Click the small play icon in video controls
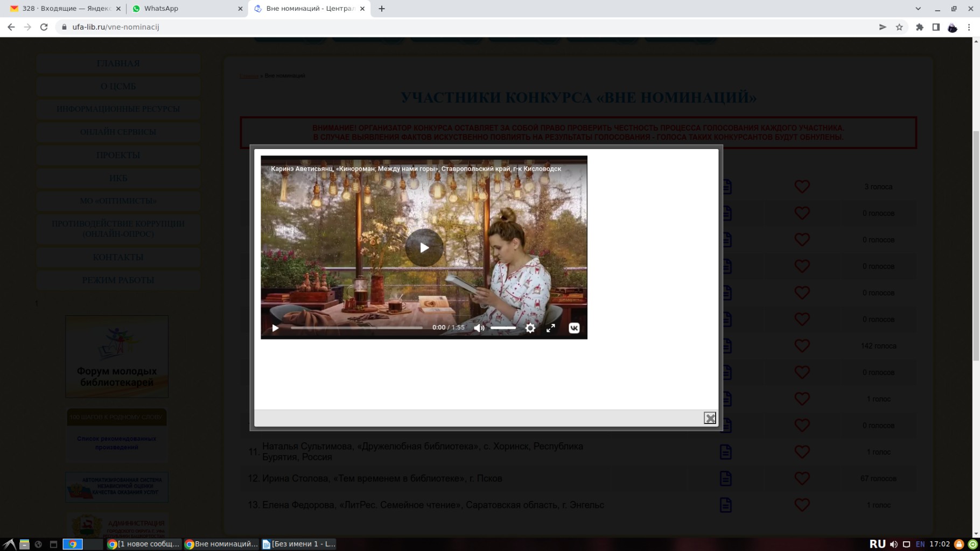 tap(275, 328)
